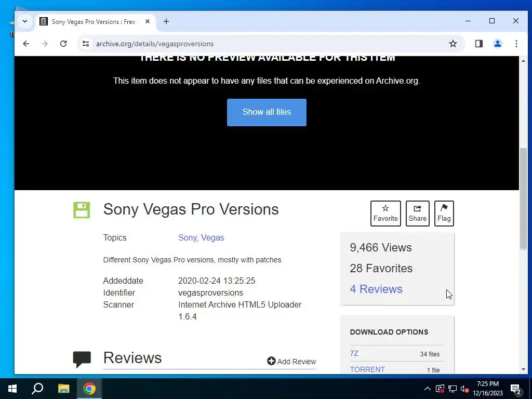The height and width of the screenshot is (399, 532).
Task: Open the Windows Start menu
Action: (x=12, y=389)
